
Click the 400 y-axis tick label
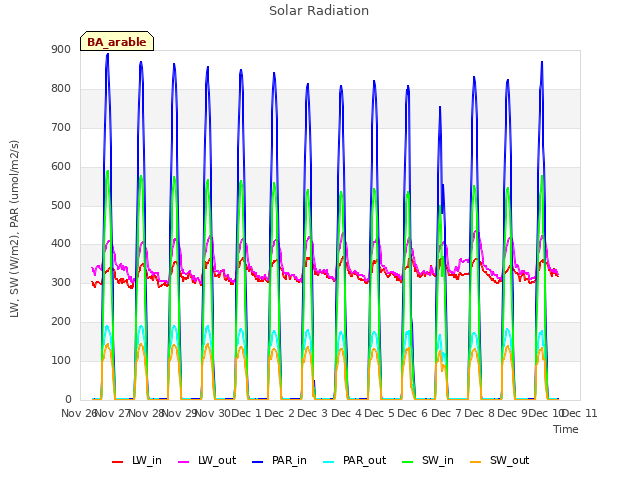tap(61, 244)
